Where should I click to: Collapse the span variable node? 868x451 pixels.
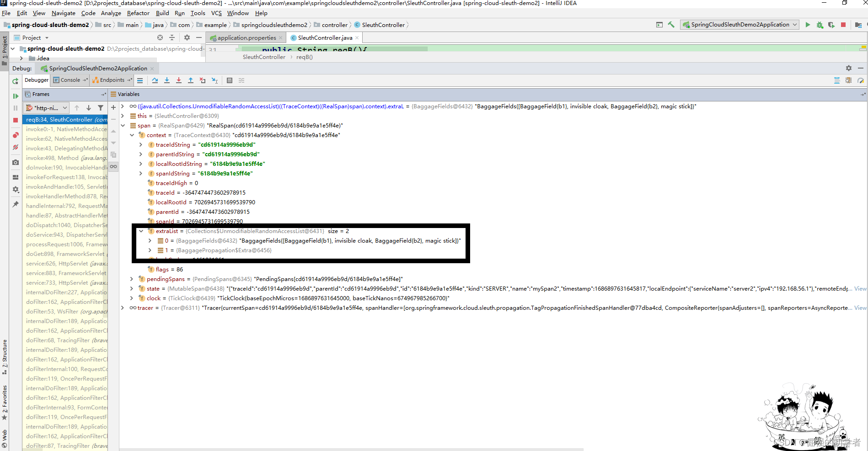(123, 125)
